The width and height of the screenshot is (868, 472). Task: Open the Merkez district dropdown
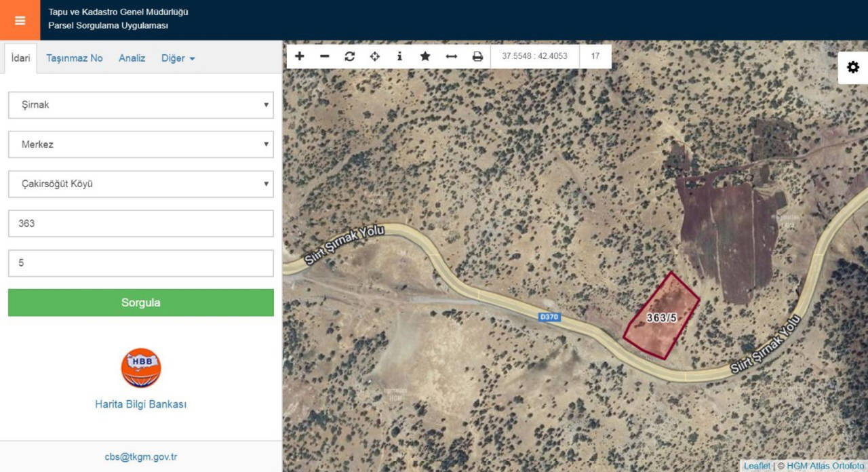coord(141,144)
